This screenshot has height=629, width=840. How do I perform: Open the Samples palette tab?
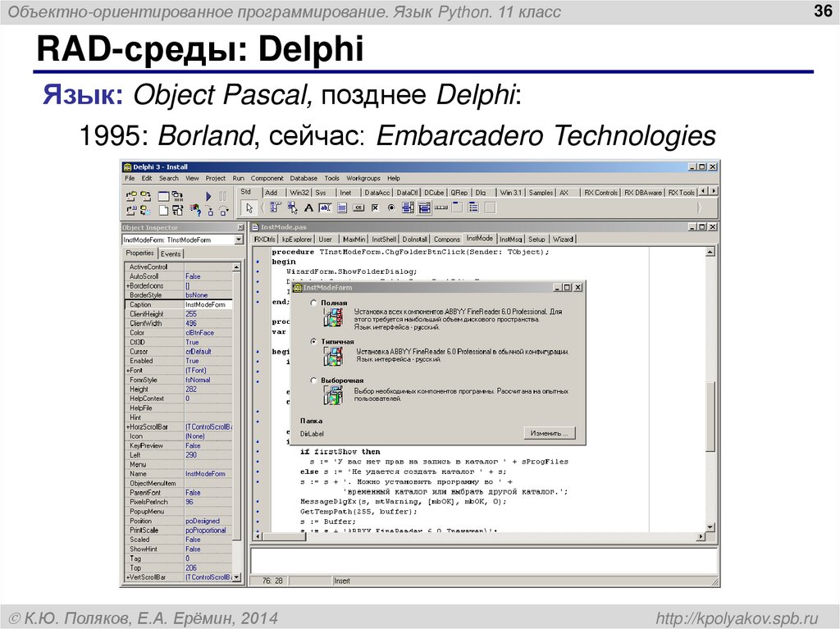tap(541, 193)
